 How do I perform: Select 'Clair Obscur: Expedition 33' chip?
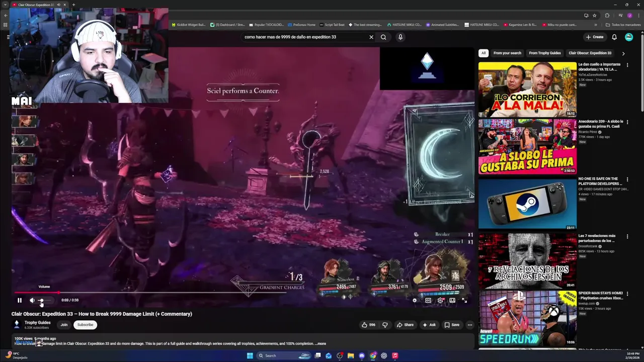click(x=590, y=53)
